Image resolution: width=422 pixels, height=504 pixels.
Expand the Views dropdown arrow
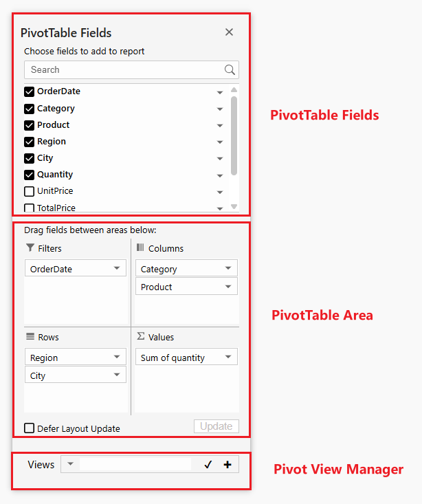tap(70, 464)
